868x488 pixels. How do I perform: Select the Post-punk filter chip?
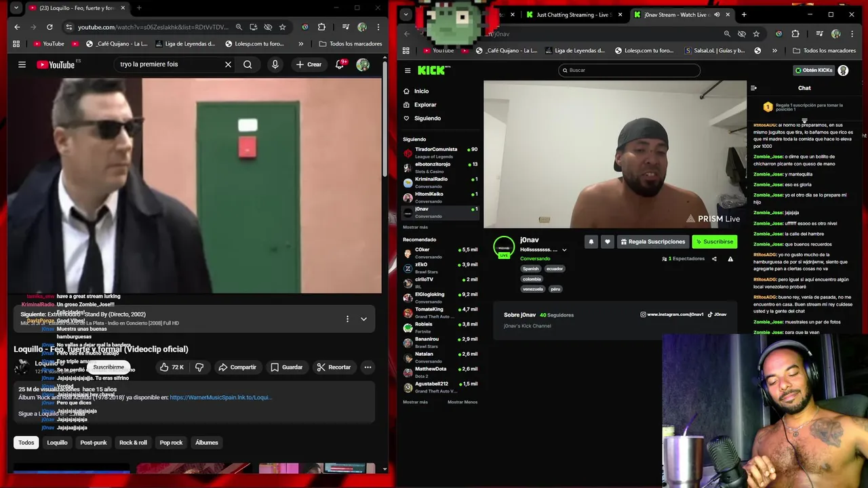pos(94,443)
